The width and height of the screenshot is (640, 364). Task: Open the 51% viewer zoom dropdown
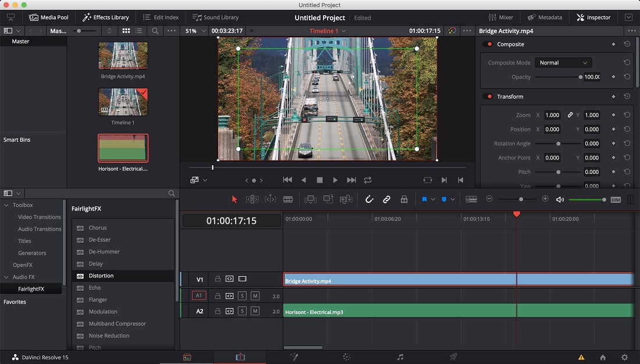pyautogui.click(x=195, y=31)
